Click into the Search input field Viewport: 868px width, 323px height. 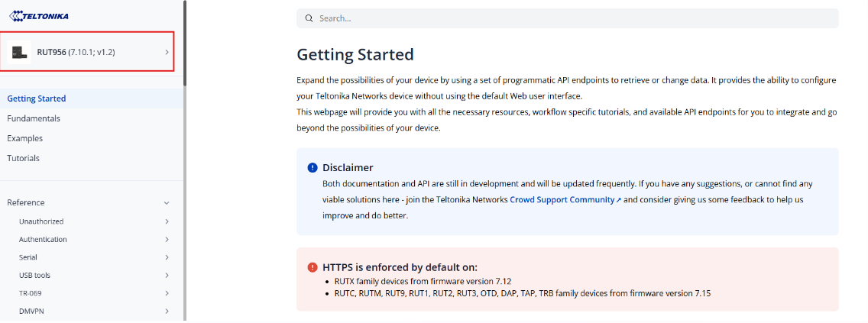(565, 18)
